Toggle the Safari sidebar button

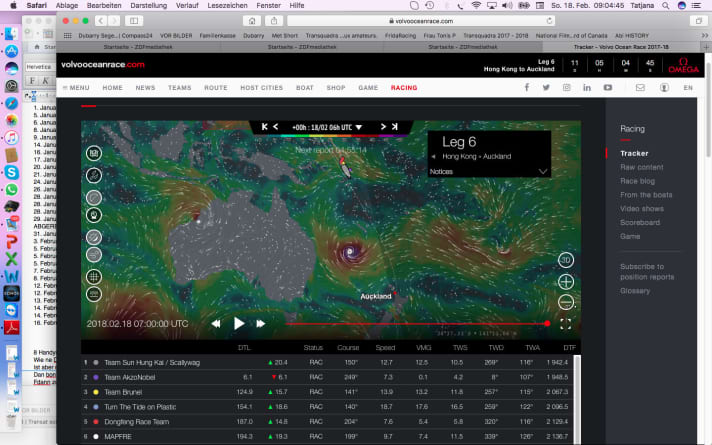pyautogui.click(x=134, y=21)
